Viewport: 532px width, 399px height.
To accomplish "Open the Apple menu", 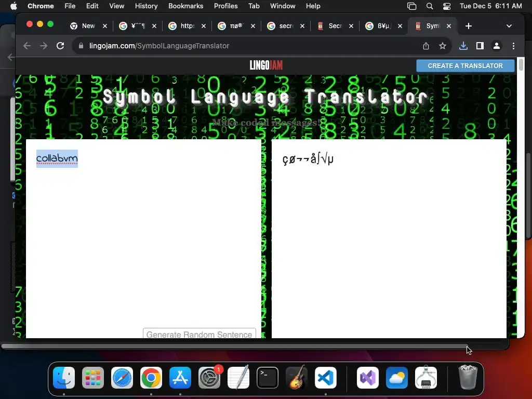I will point(14,6).
